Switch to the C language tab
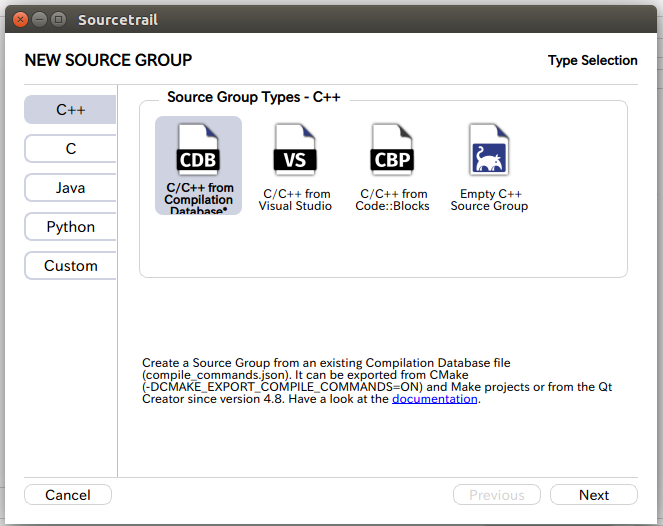 pyautogui.click(x=70, y=148)
